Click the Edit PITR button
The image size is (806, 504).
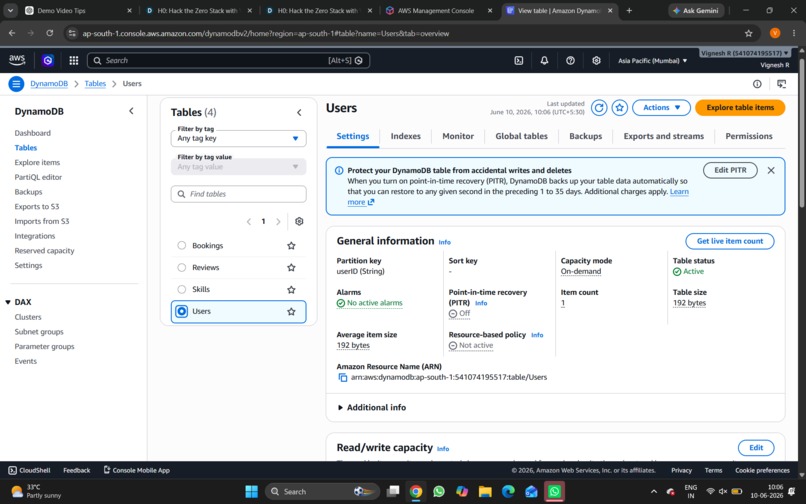click(730, 170)
